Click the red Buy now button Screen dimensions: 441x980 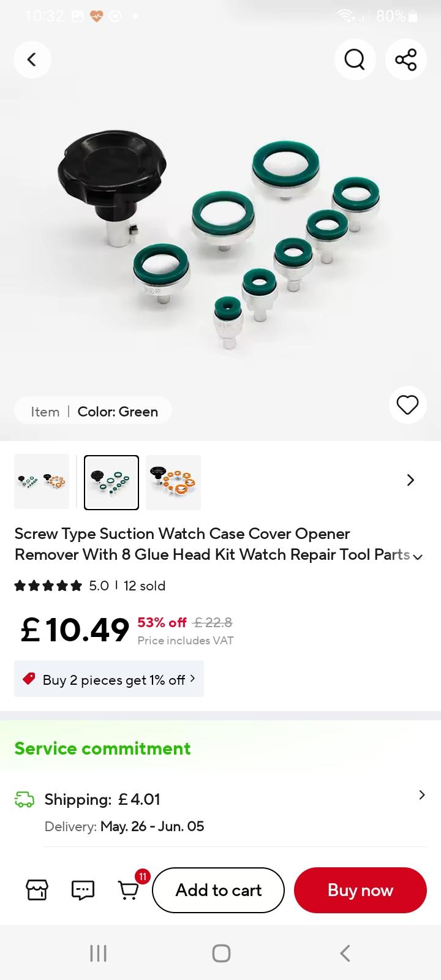pyautogui.click(x=360, y=890)
